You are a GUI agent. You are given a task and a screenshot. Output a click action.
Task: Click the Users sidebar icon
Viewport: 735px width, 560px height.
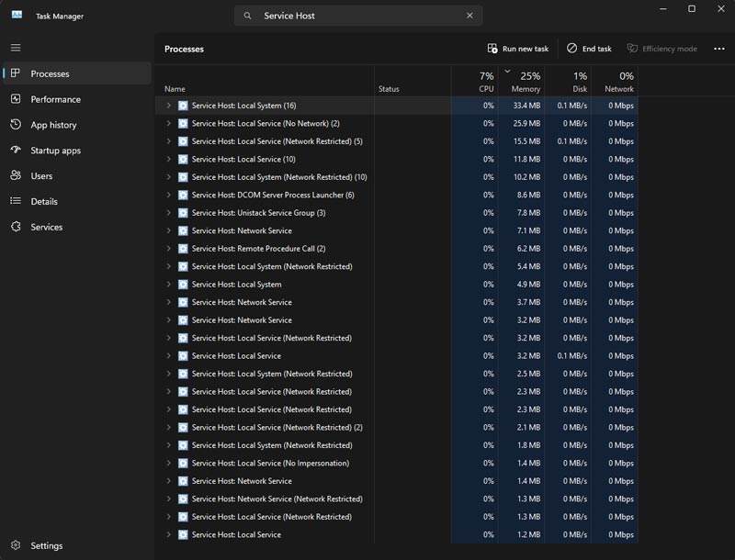point(16,175)
